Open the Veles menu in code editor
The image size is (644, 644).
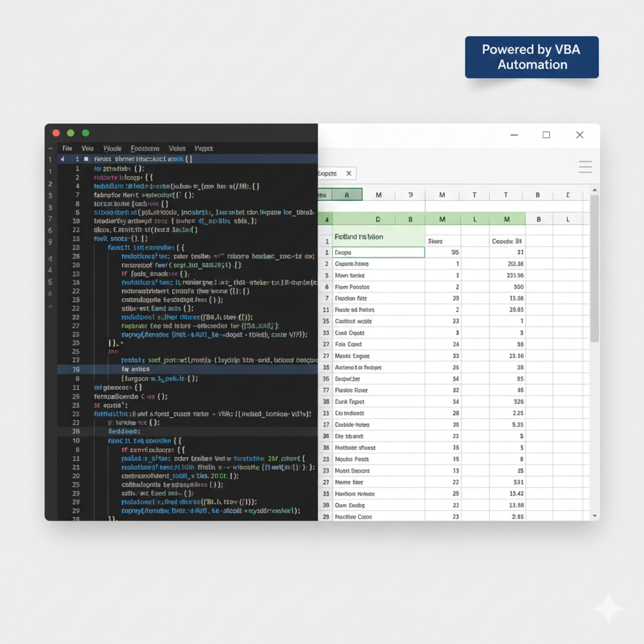177,148
